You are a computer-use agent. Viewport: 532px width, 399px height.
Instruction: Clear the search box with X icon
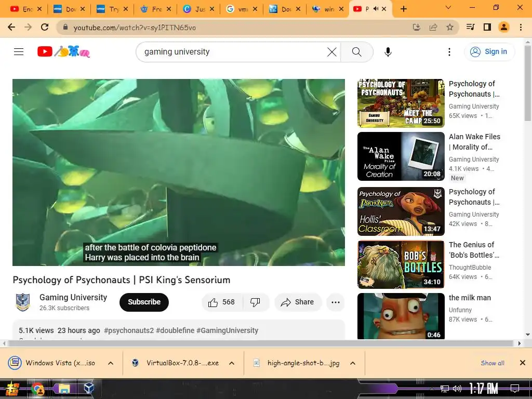(x=332, y=52)
